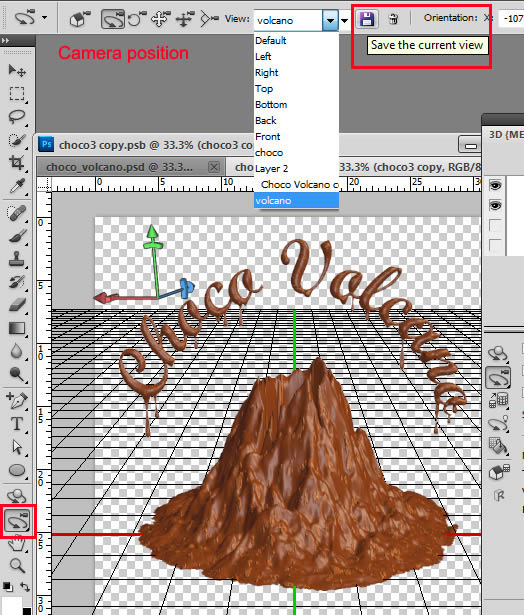Select the History Brush tool
This screenshot has width=524, height=615.
coord(17,282)
